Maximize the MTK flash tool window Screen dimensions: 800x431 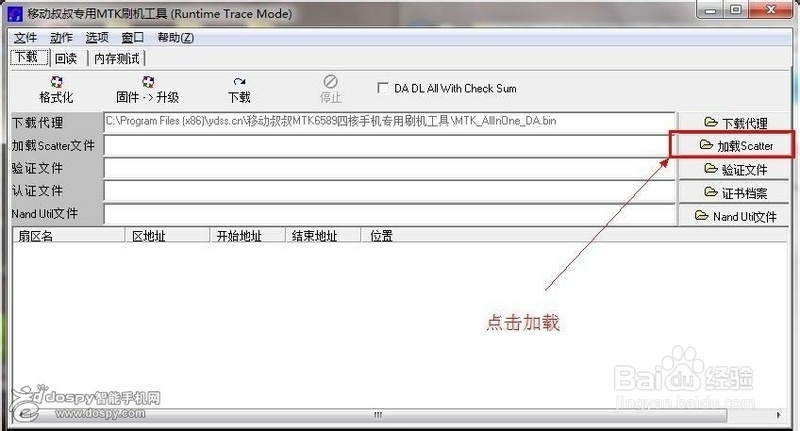pos(736,9)
